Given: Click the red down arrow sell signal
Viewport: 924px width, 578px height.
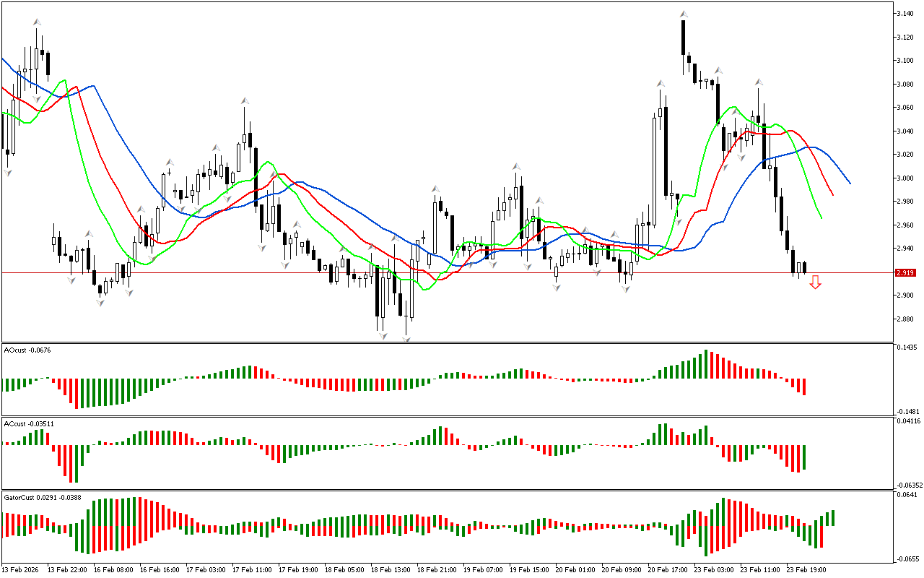Looking at the screenshot, I should (815, 282).
